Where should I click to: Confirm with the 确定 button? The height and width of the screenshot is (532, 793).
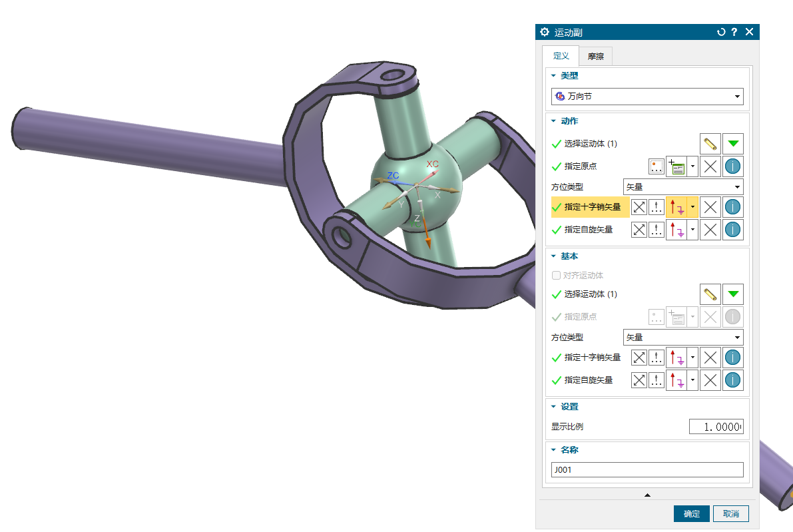tap(692, 513)
